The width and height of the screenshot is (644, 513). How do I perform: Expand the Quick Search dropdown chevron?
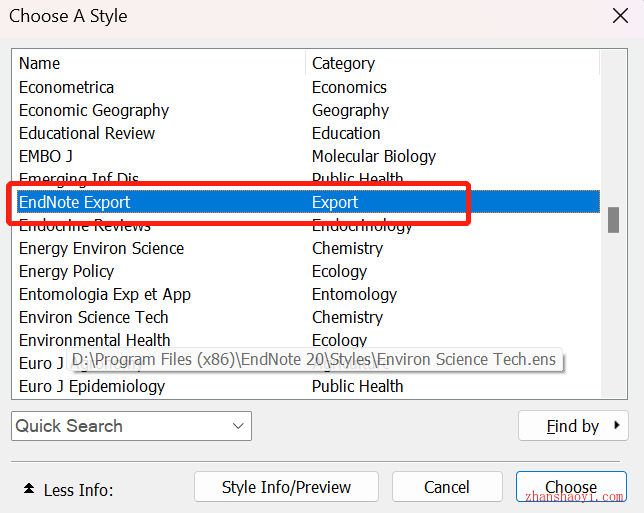238,426
